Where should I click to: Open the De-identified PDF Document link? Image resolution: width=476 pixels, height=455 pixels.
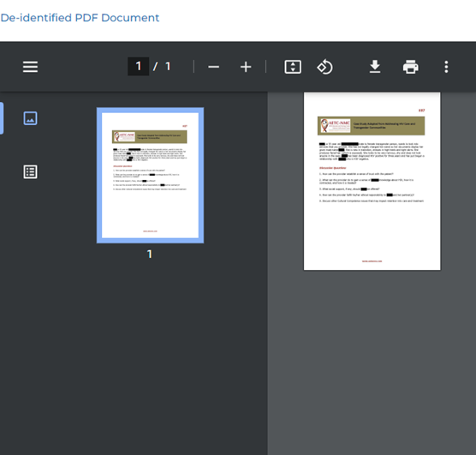pos(80,18)
